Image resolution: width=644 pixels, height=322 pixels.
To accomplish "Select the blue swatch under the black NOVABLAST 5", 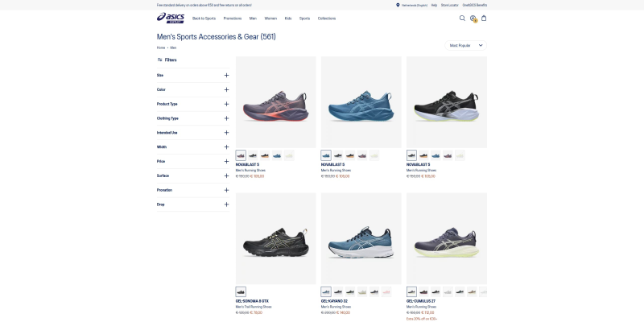I will [x=436, y=155].
